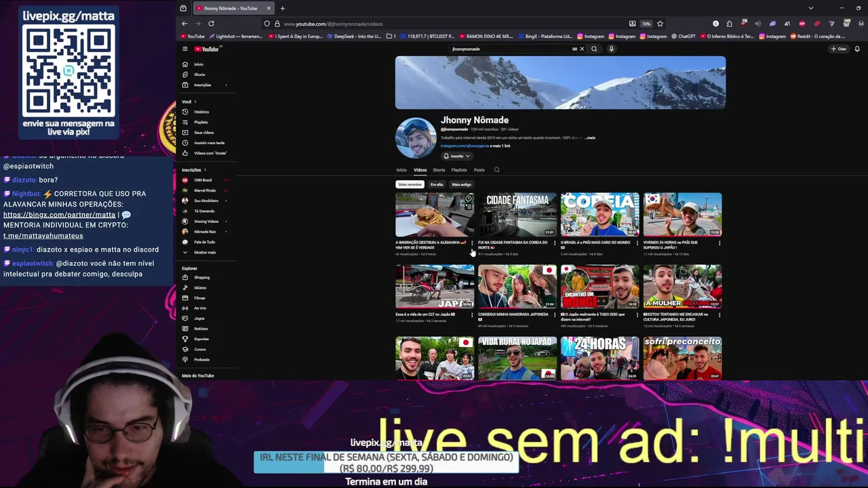Select the channel Vídeos tab
868x488 pixels.
[x=420, y=170]
